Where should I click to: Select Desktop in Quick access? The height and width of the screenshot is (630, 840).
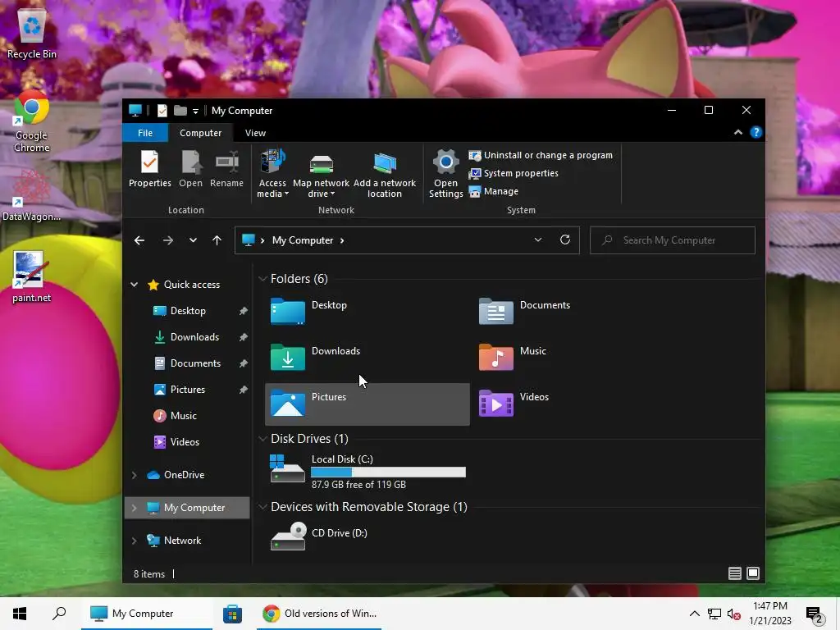(x=188, y=311)
